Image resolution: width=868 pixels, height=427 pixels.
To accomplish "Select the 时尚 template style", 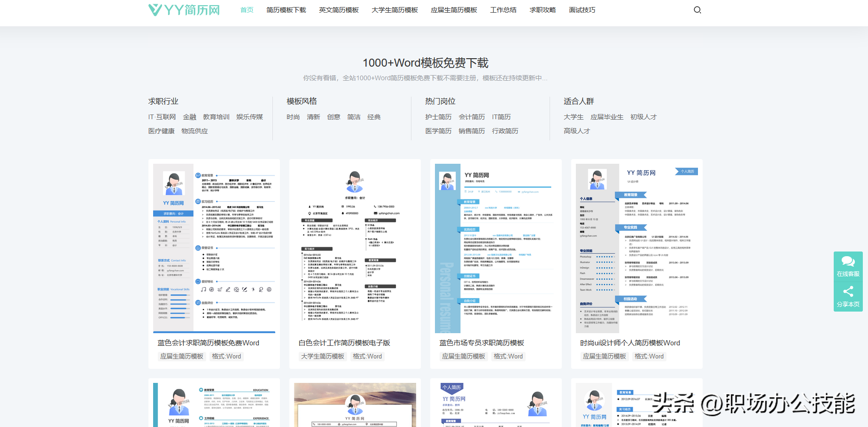I will (x=293, y=117).
